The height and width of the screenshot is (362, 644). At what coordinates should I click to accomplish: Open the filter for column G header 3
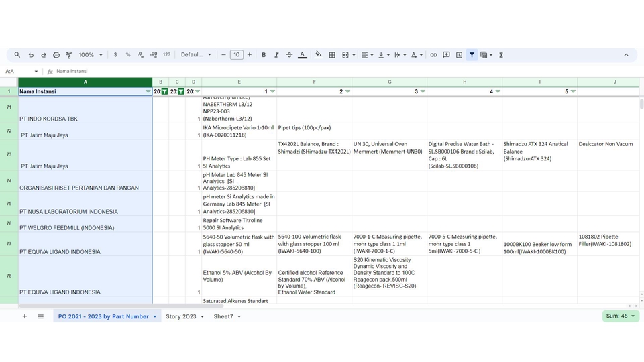(x=423, y=92)
